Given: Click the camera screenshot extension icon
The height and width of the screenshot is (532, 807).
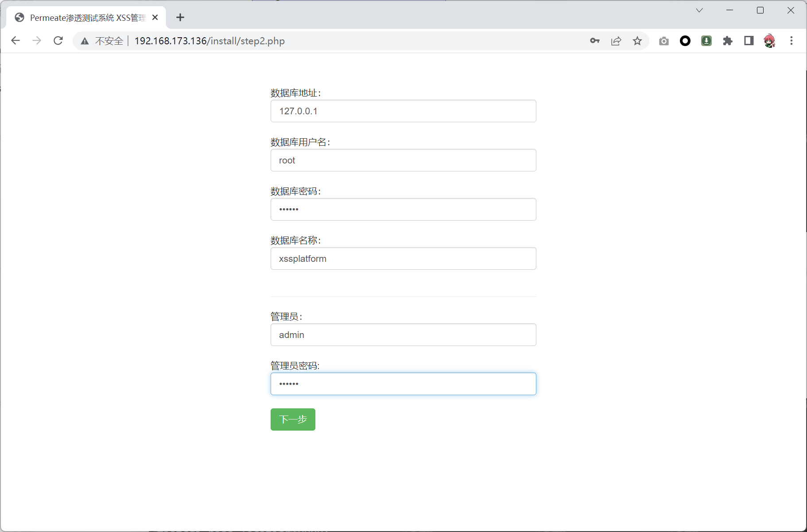Looking at the screenshot, I should pyautogui.click(x=663, y=41).
